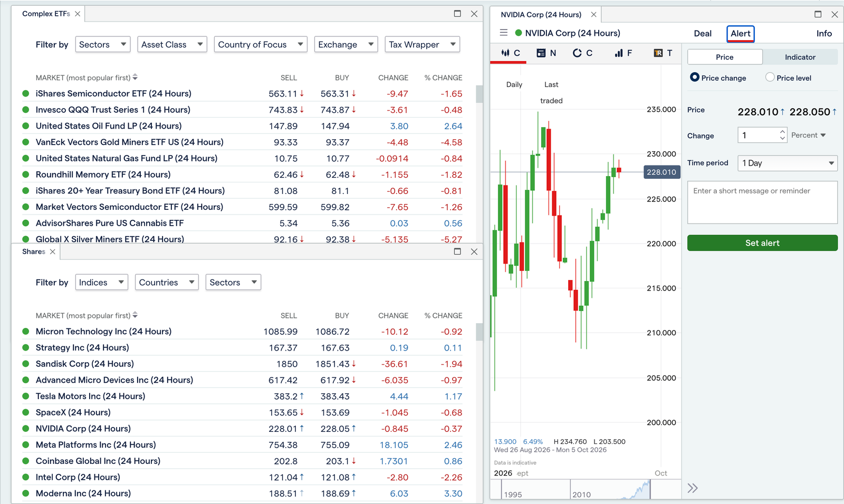Open the Exchange filter dropdown

click(346, 44)
